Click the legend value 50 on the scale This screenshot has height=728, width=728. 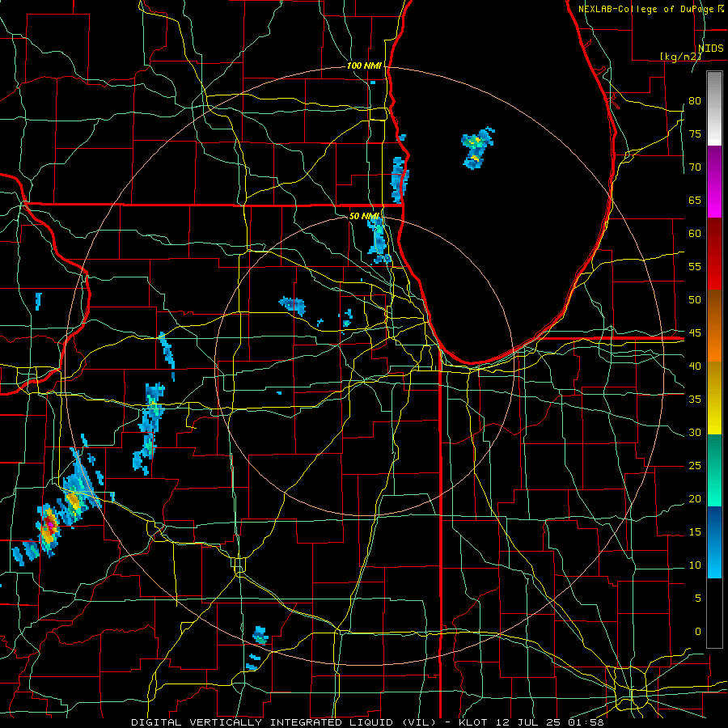(x=695, y=300)
